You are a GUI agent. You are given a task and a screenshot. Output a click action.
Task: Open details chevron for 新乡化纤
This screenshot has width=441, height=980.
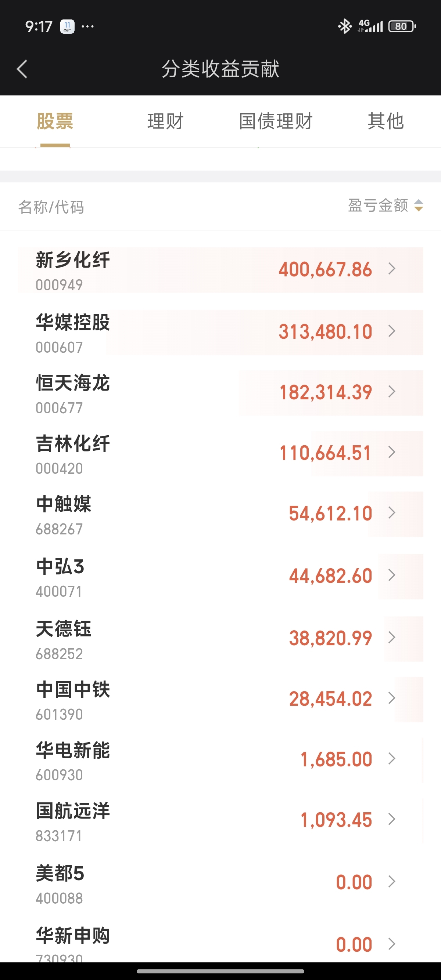tap(392, 269)
